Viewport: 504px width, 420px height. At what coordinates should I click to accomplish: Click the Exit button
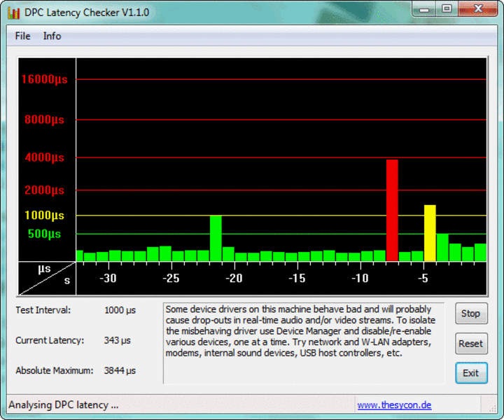pos(470,373)
